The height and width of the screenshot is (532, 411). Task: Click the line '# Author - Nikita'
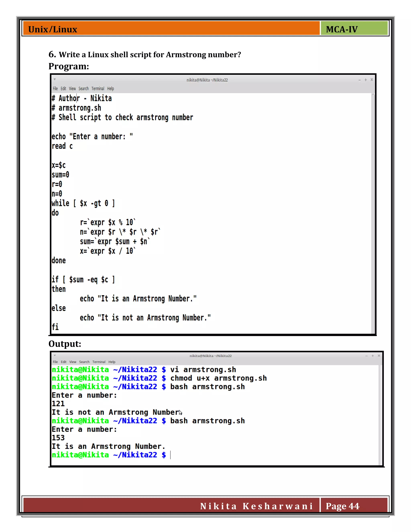(x=81, y=98)
